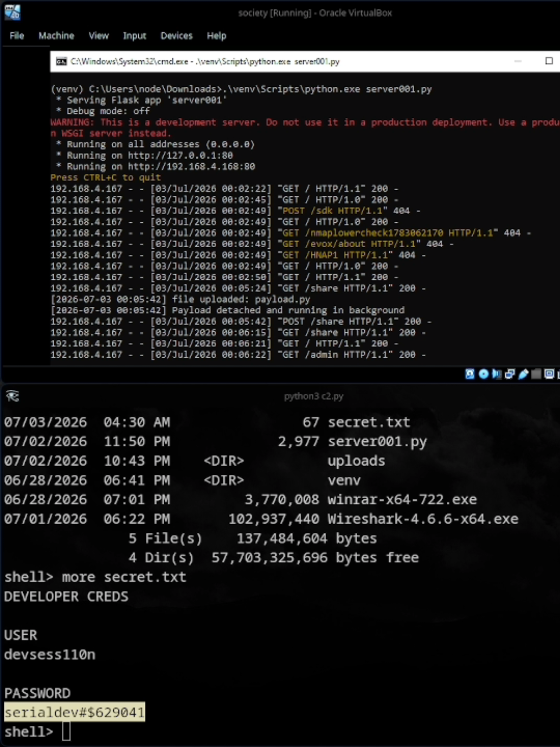Click the highlighted password text serialdev#$629041
The width and height of the screenshot is (560, 747).
[75, 712]
